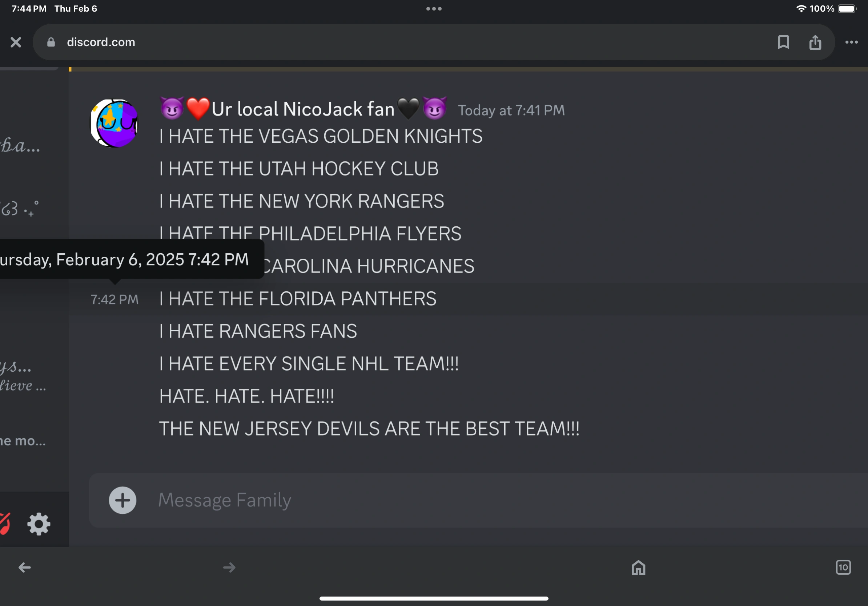
Task: Go back to previous page
Action: pos(25,567)
